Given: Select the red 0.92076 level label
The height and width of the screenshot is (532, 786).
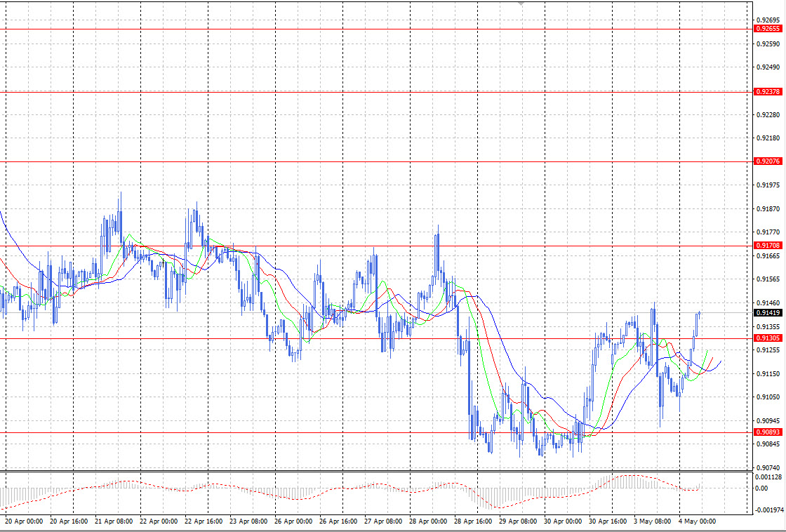Looking at the screenshot, I should coord(768,161).
